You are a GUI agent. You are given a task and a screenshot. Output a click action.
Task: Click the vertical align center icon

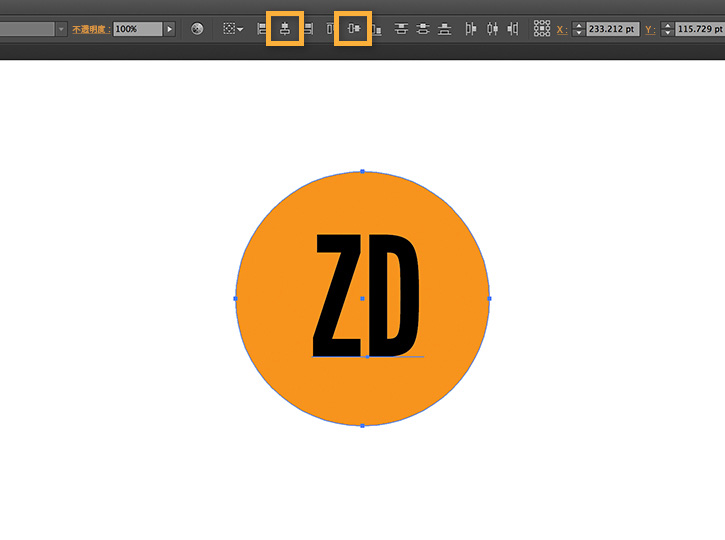(354, 29)
